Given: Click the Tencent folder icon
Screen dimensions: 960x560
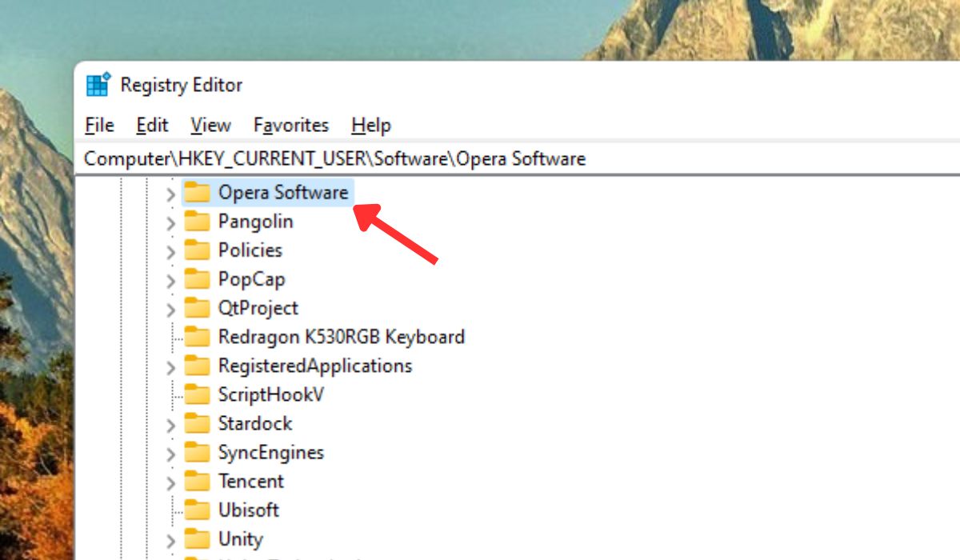Looking at the screenshot, I should click(197, 481).
